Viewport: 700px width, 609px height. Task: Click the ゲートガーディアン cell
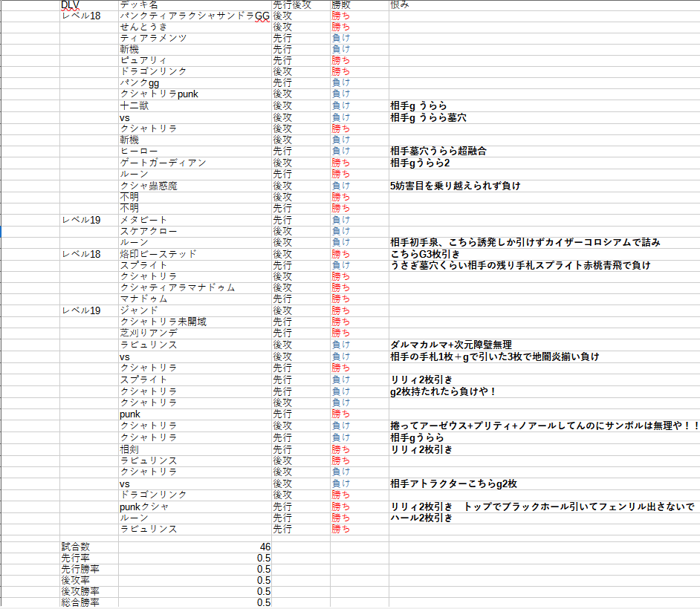coord(195,163)
